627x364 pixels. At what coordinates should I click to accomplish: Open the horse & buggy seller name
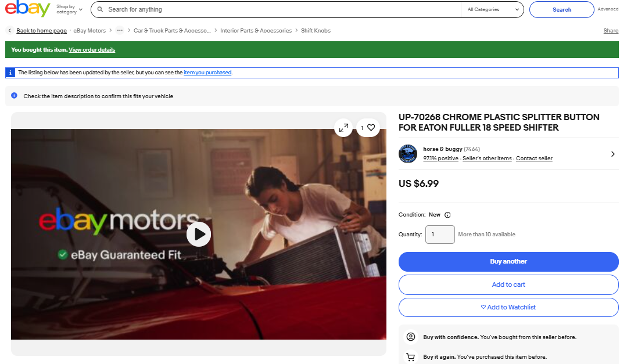coord(443,149)
